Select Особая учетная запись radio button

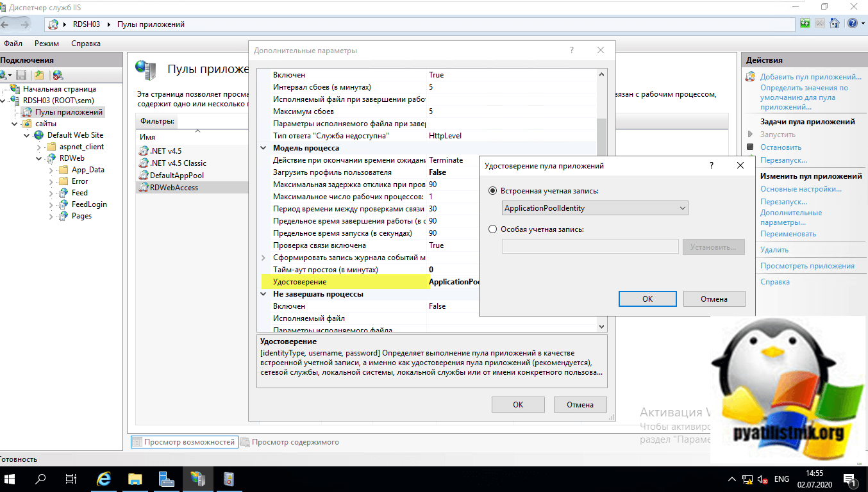coord(493,229)
